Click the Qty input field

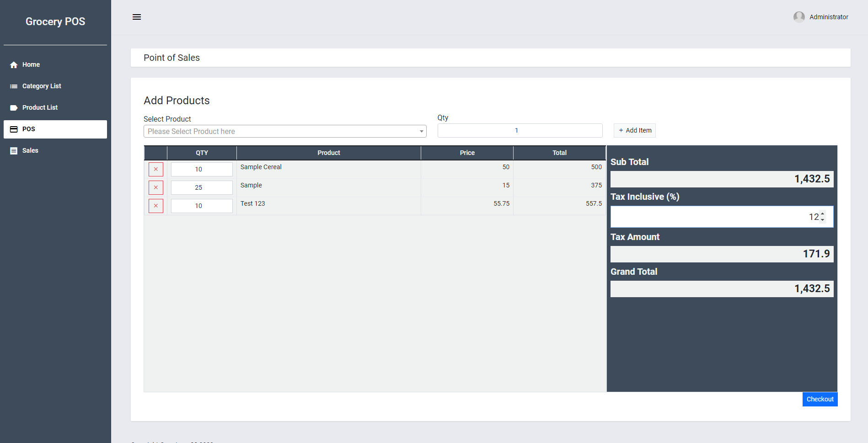tap(520, 130)
